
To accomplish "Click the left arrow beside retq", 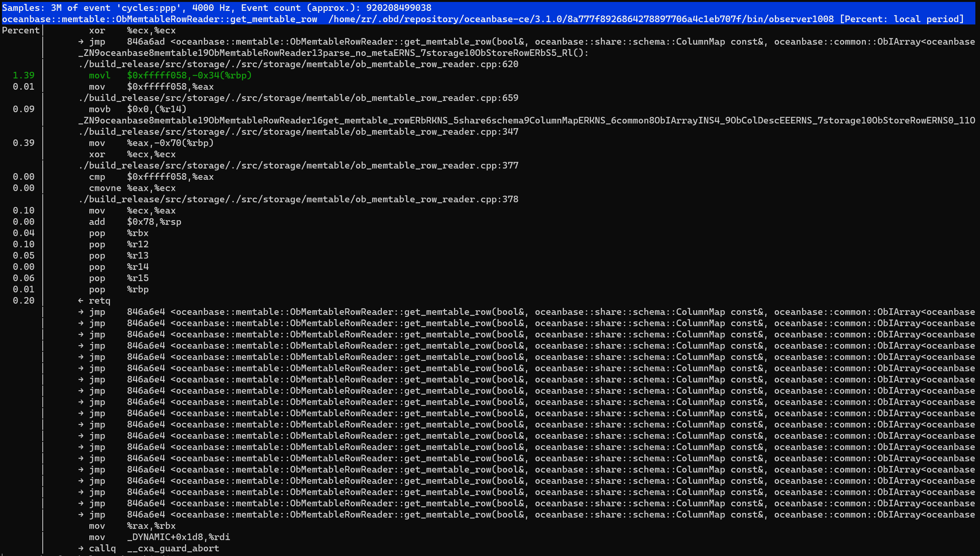I will coord(81,301).
